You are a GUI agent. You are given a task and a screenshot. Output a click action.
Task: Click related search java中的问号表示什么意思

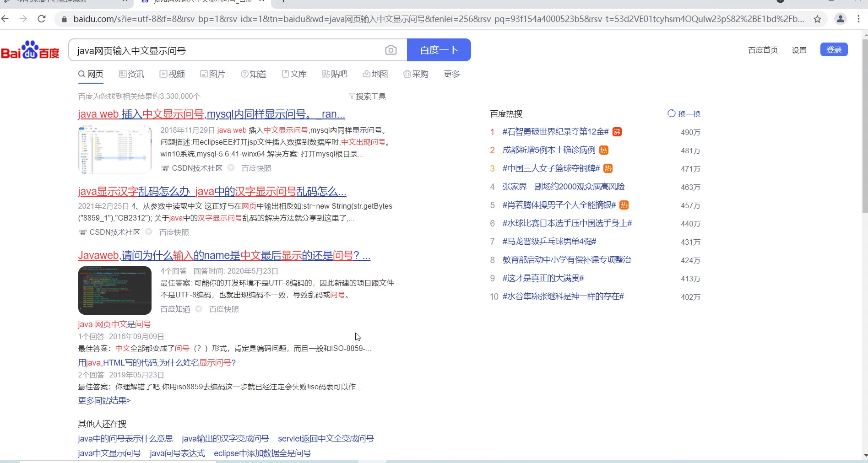coord(125,439)
